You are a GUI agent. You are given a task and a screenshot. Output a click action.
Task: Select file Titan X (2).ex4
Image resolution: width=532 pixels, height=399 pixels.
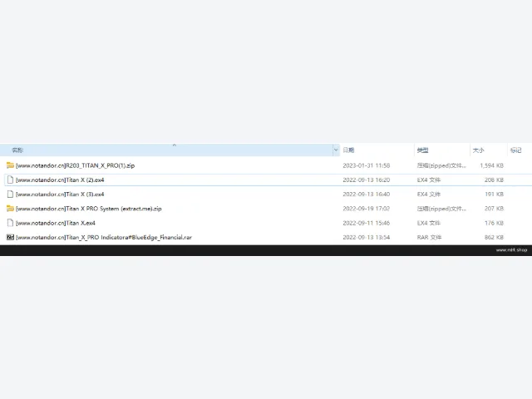tap(60, 180)
